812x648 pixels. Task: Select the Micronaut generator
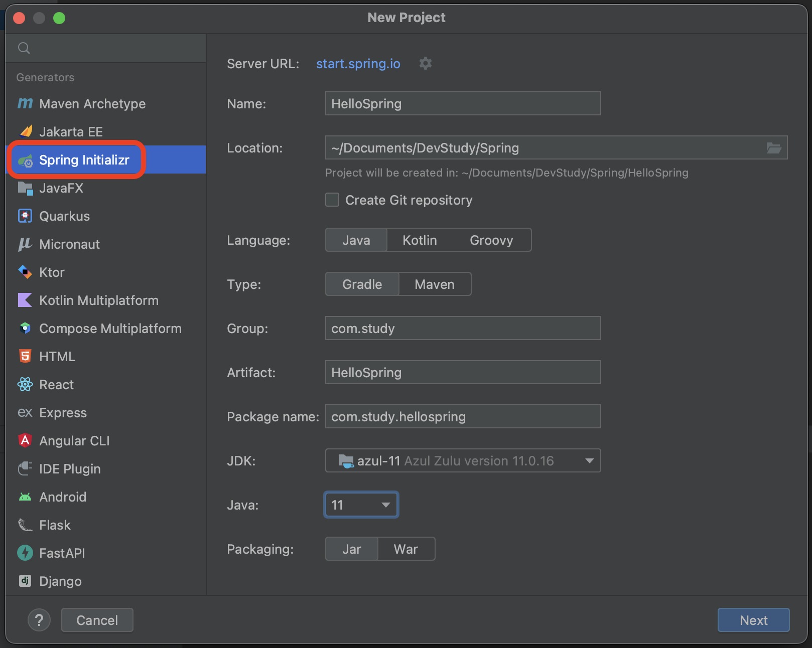pos(105,244)
